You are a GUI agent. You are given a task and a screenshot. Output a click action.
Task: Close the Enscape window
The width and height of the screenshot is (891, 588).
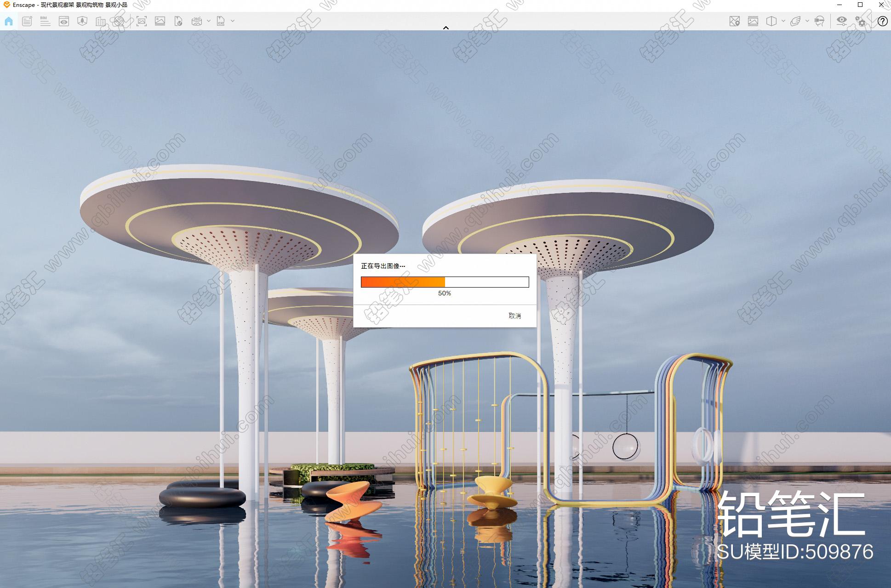(881, 5)
